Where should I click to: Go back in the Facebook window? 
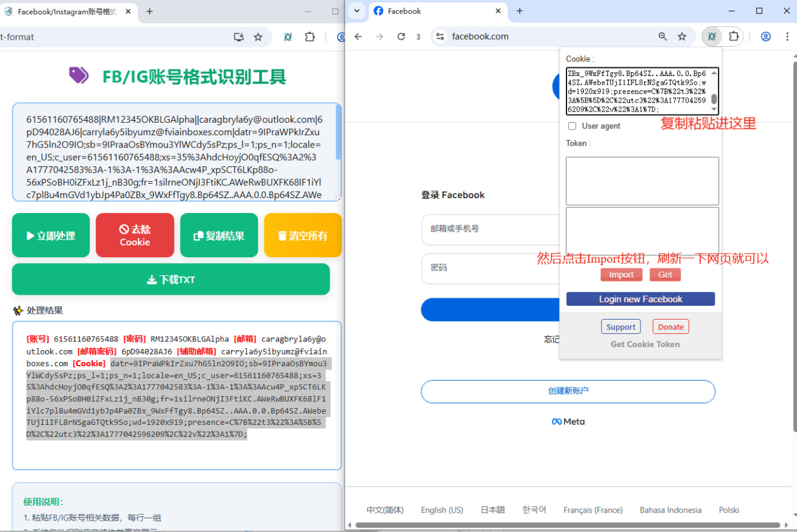click(358, 37)
